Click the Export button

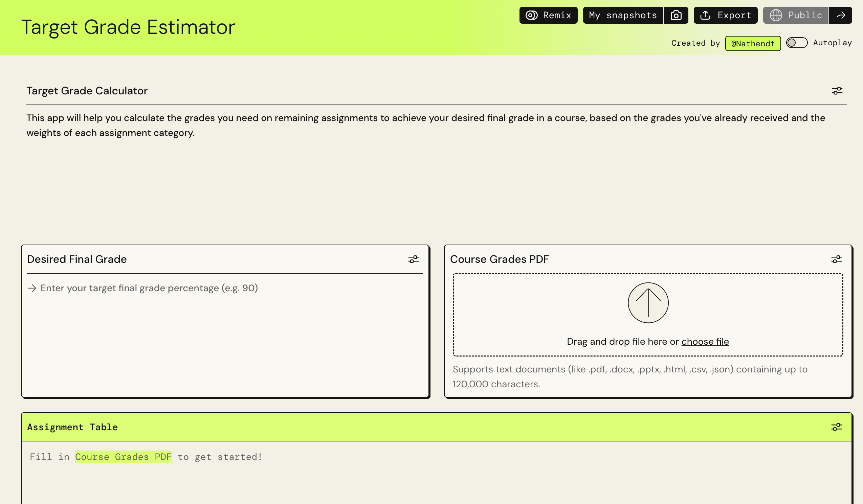(725, 16)
